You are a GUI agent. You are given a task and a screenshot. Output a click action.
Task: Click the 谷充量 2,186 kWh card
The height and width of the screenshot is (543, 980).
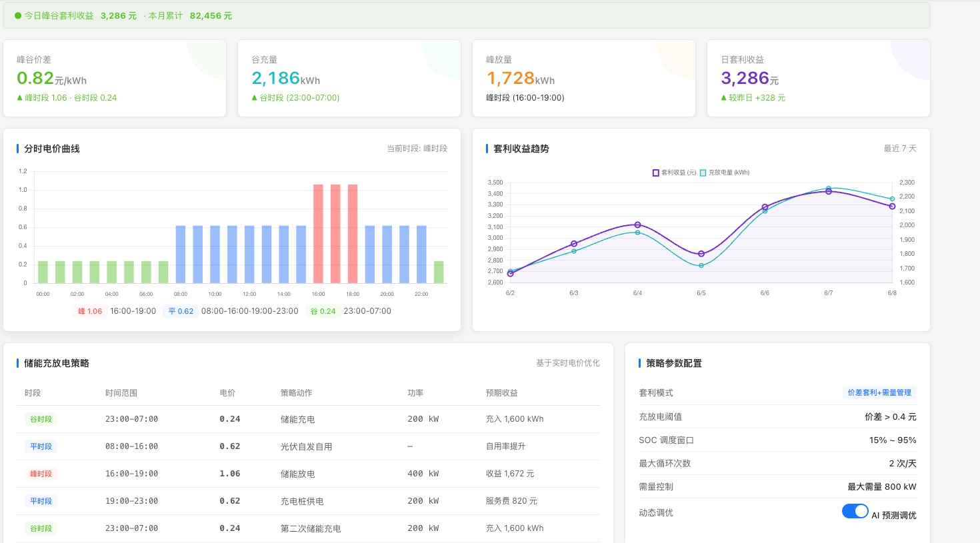pyautogui.click(x=349, y=79)
